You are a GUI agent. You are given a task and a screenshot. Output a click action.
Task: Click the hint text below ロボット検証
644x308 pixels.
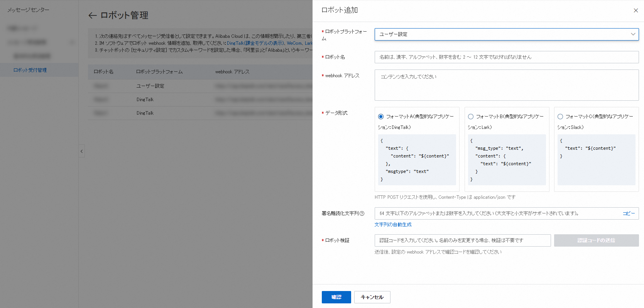click(438, 252)
